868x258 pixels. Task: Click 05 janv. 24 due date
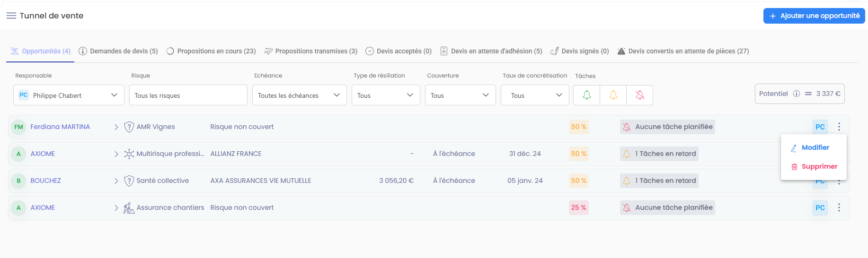tap(525, 181)
